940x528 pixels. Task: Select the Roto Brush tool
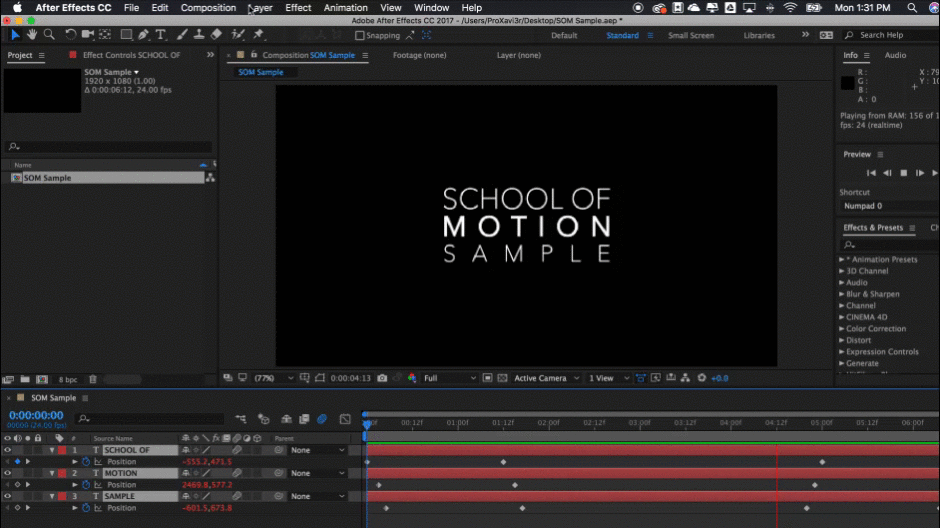[x=238, y=35]
